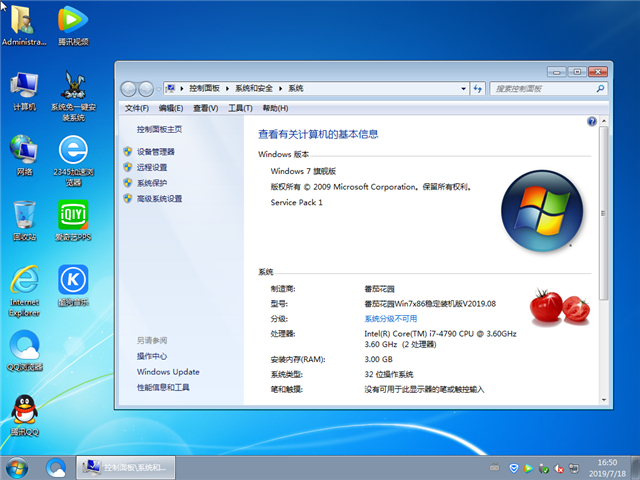
Task: Click the 番茄花园 tomato OEM logo
Action: coord(560,307)
